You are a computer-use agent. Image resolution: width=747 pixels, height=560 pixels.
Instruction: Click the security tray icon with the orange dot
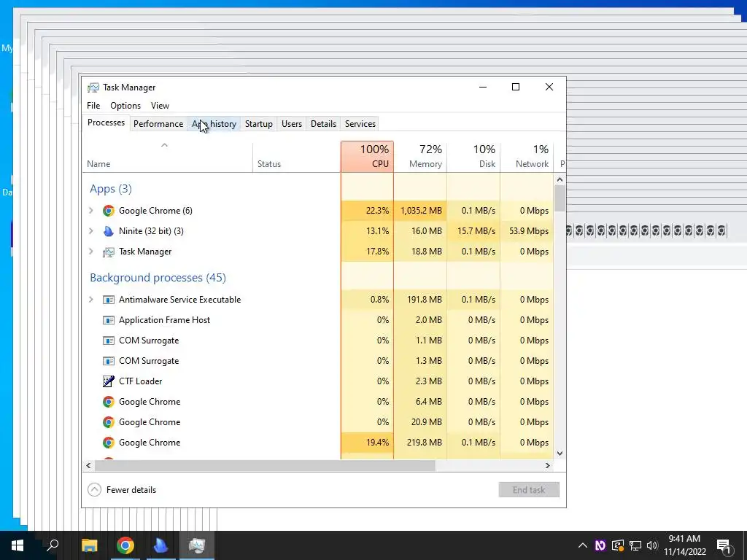point(618,545)
